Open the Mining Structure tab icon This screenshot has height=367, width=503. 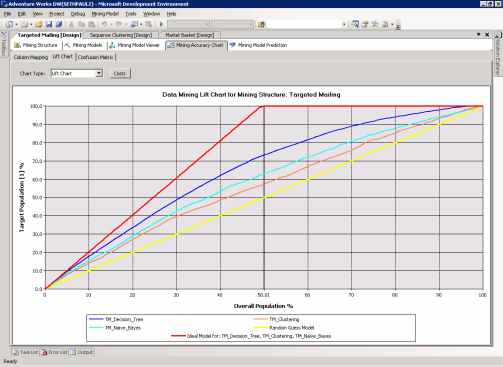pos(17,45)
